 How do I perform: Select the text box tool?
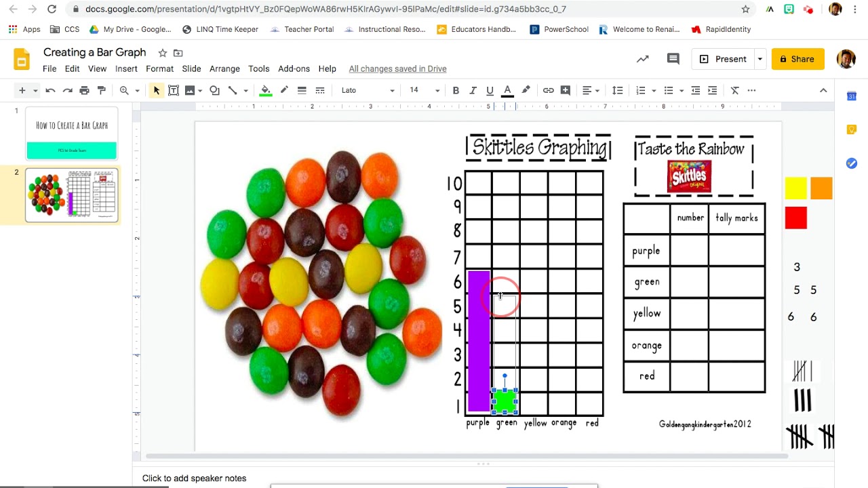(174, 90)
